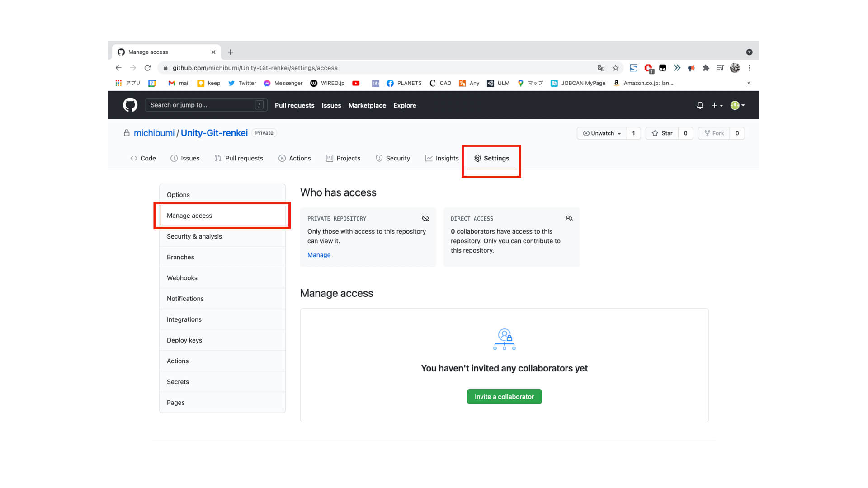868x488 pixels.
Task: Reload the page
Action: click(148, 68)
